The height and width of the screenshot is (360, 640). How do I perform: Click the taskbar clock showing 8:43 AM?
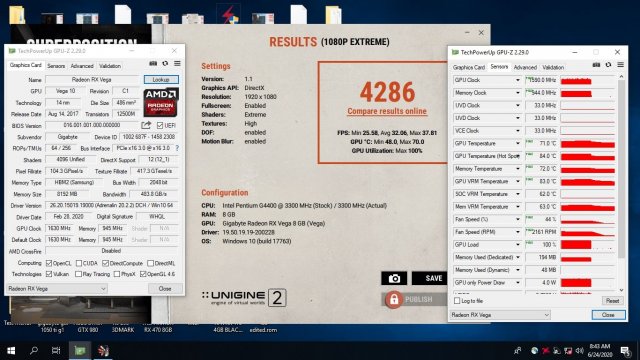tap(600, 351)
